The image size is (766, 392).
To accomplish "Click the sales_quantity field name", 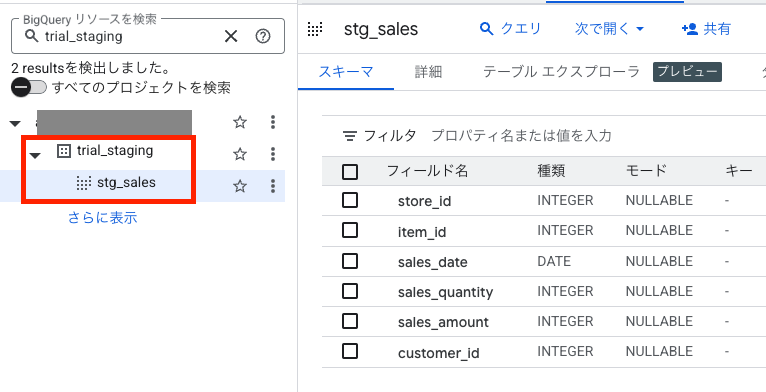I will [x=446, y=292].
